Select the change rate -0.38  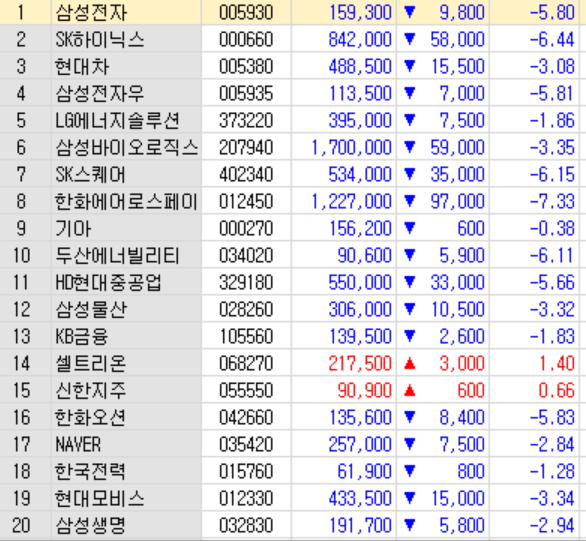[x=552, y=228]
